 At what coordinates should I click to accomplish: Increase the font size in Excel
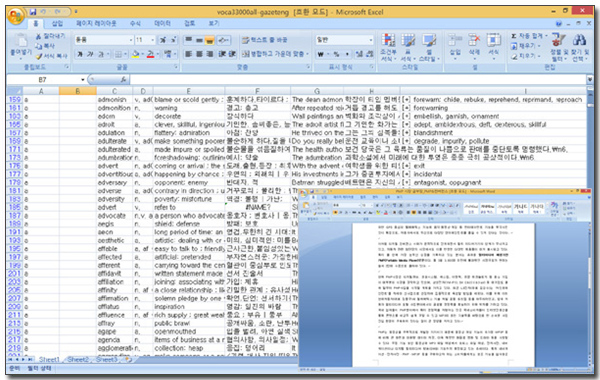[163, 40]
